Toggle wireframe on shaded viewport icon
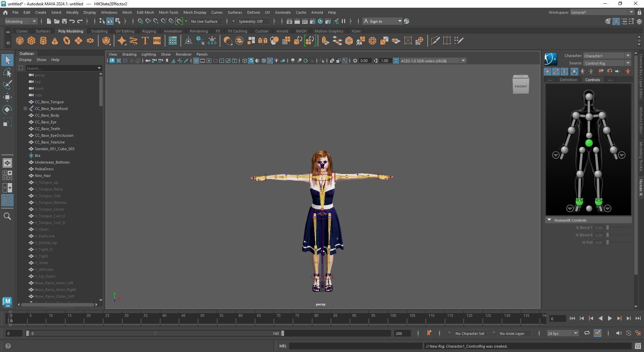 pos(264,61)
